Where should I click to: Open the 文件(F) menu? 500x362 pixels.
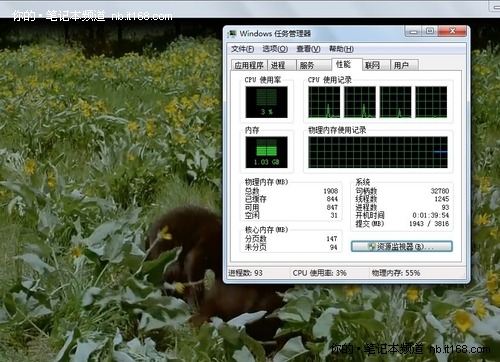(x=242, y=49)
